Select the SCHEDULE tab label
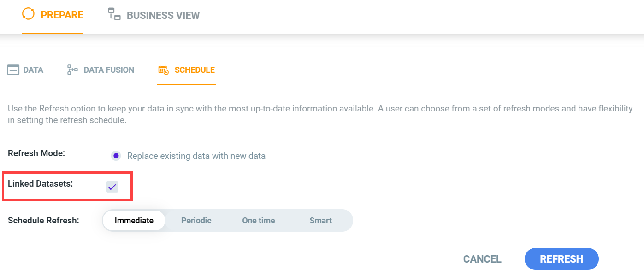This screenshot has width=644, height=275. click(x=195, y=70)
